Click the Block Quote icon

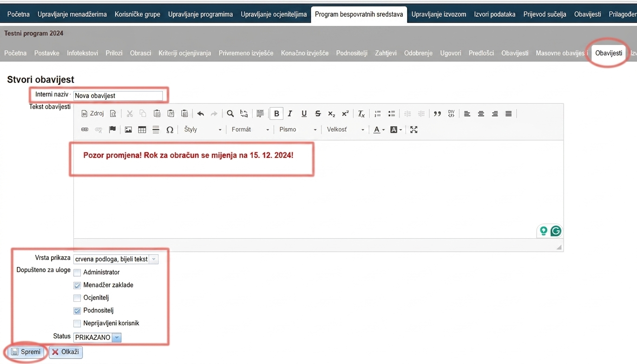[x=437, y=113]
